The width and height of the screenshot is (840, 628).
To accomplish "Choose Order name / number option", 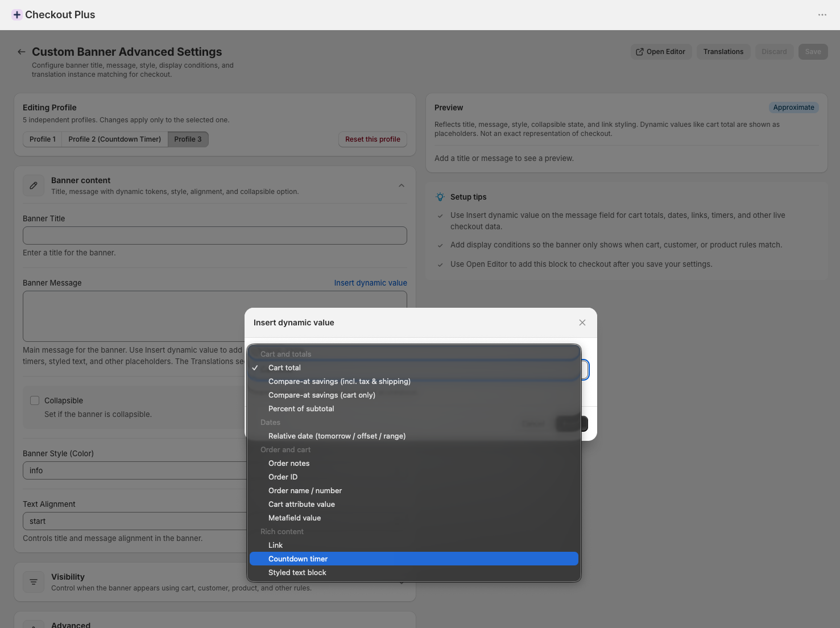I will [x=414, y=490].
